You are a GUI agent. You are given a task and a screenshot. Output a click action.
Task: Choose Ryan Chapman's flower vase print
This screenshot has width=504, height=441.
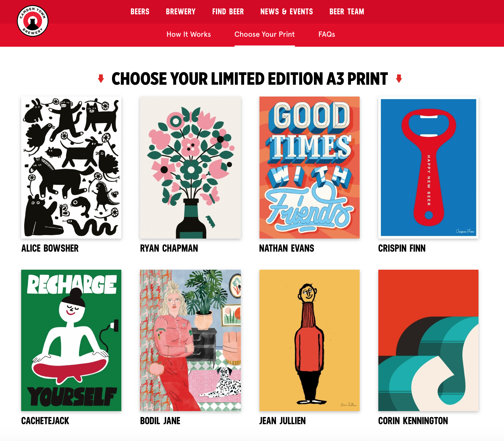(x=190, y=168)
